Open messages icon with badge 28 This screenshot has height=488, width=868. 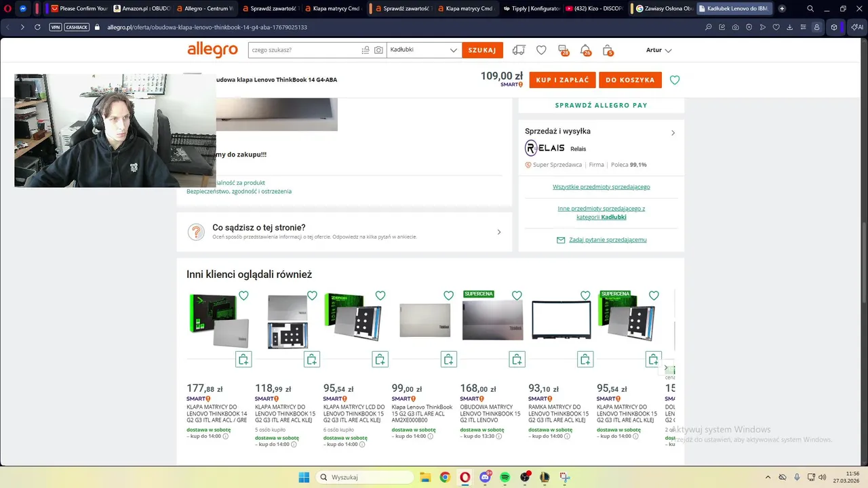564,50
